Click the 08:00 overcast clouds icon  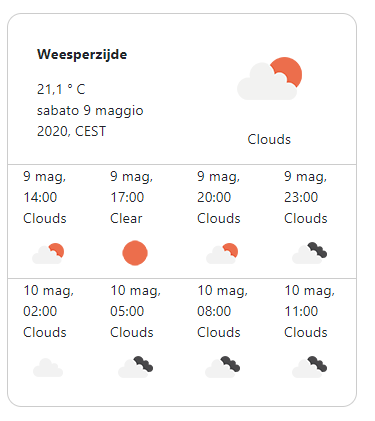(222, 367)
